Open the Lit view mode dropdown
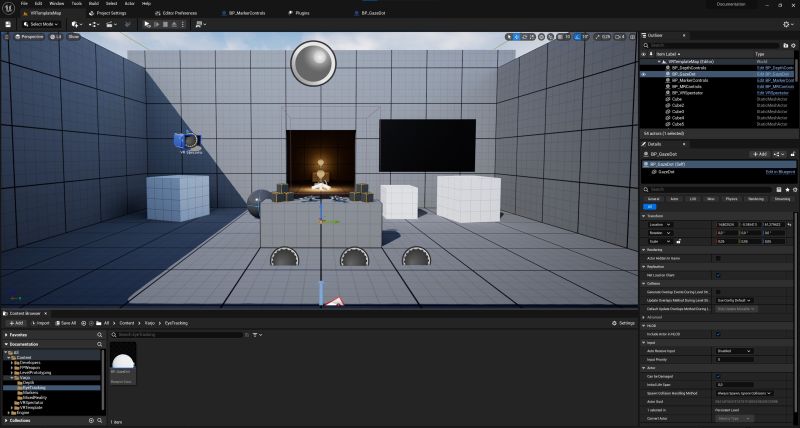 (56, 37)
